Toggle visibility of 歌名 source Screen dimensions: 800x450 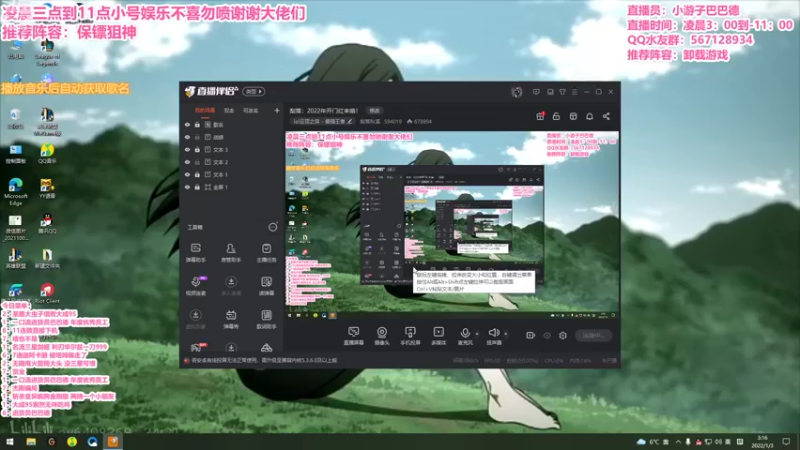point(187,124)
